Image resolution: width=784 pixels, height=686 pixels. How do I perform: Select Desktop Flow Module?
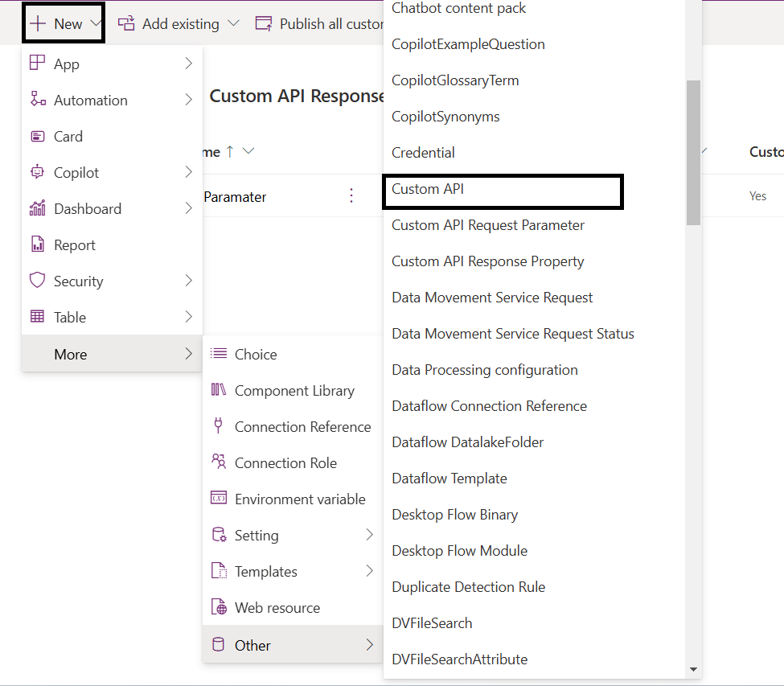459,551
